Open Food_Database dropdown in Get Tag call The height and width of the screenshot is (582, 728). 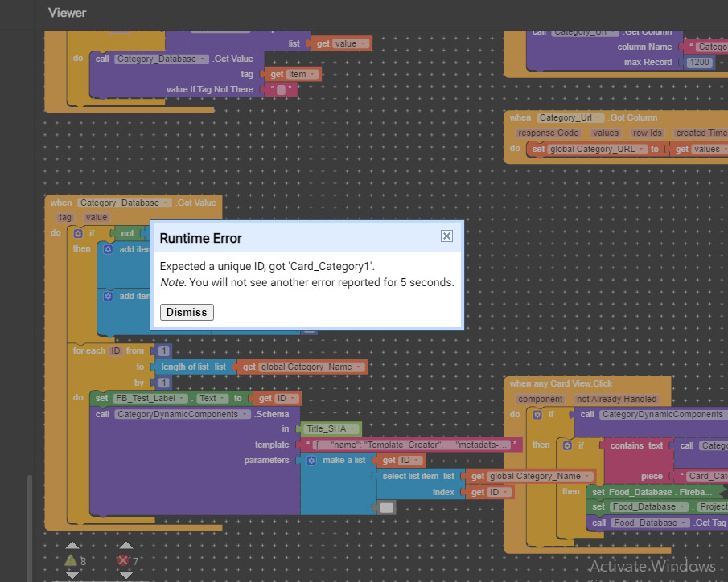684,523
